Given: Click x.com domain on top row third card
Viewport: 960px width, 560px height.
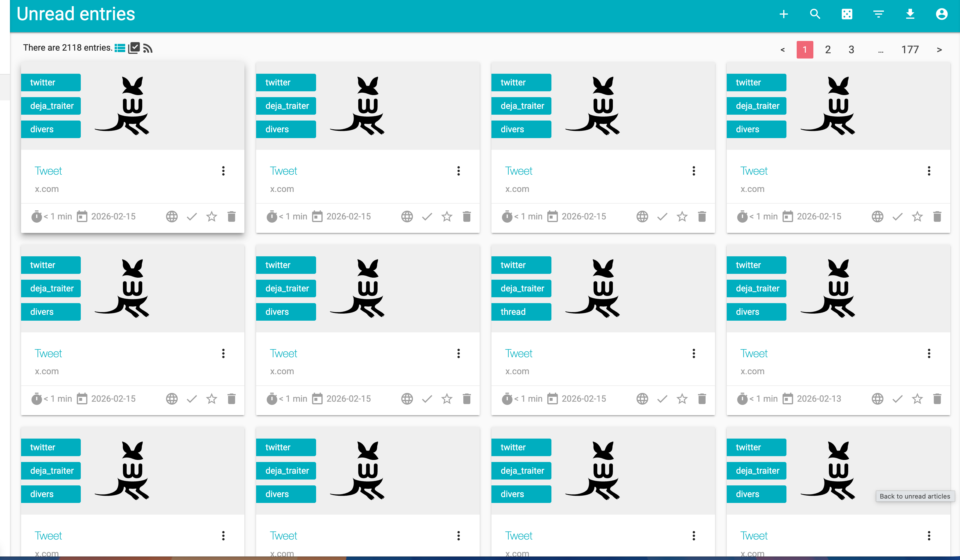Looking at the screenshot, I should (517, 189).
